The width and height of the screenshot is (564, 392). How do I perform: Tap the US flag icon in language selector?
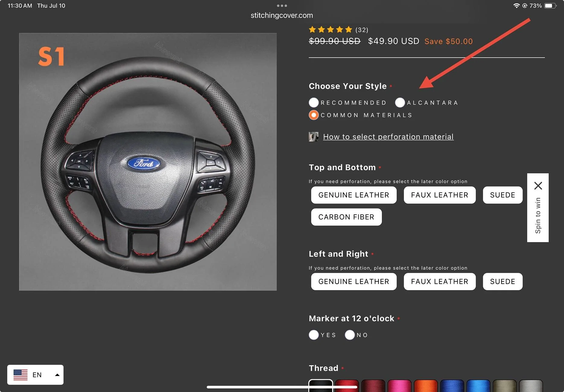tap(21, 375)
